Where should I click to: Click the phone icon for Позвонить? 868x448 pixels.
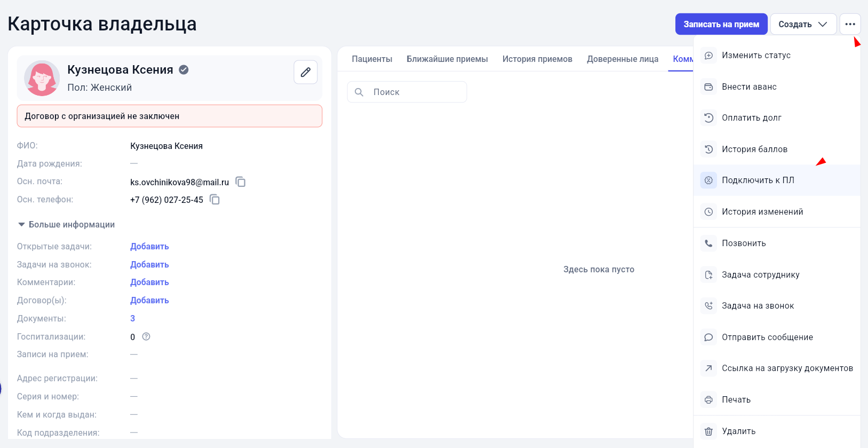(x=708, y=243)
